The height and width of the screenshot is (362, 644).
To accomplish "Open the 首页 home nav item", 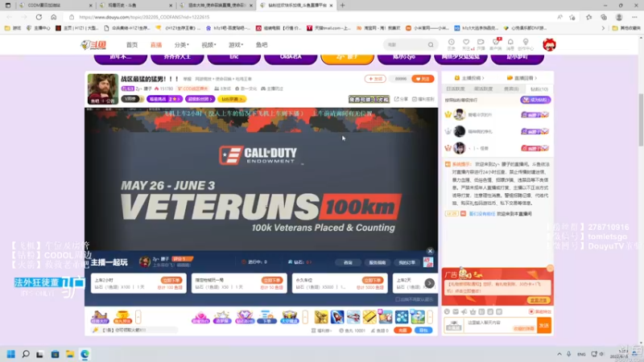I will (132, 45).
